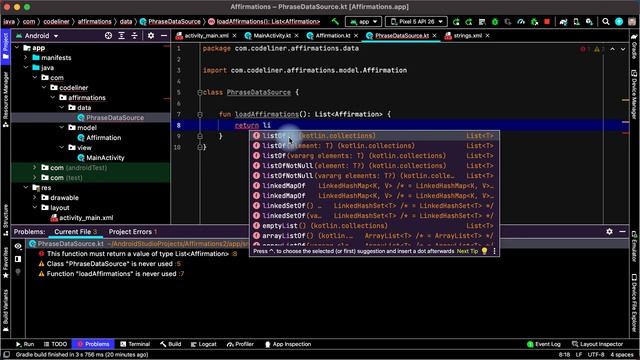The width and height of the screenshot is (640, 360).
Task: Click the green Debug bug icon
Action: point(495,22)
